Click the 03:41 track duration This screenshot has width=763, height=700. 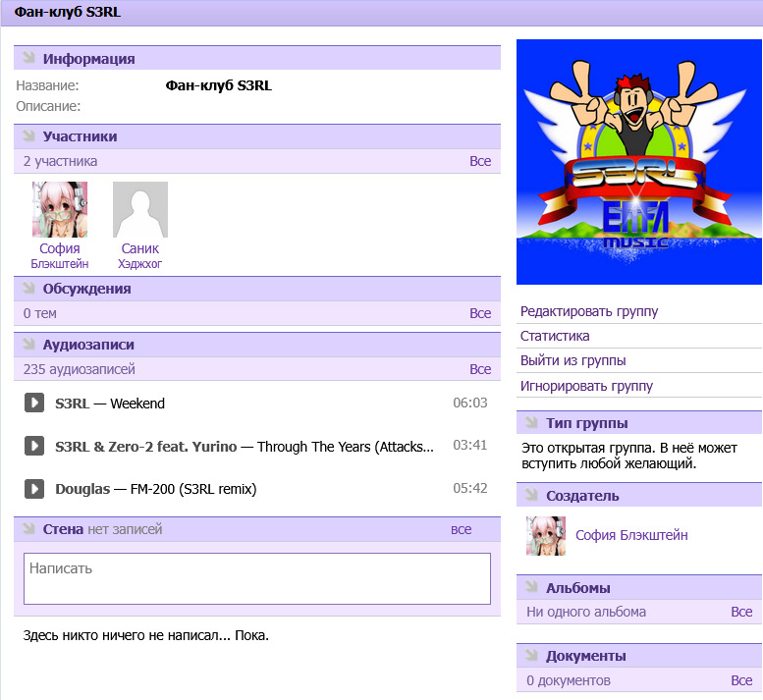point(470,445)
